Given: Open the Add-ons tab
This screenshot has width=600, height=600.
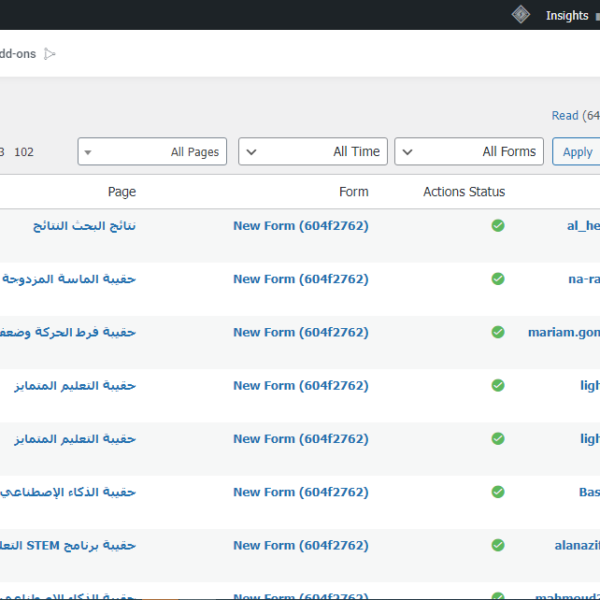Looking at the screenshot, I should coord(18,54).
